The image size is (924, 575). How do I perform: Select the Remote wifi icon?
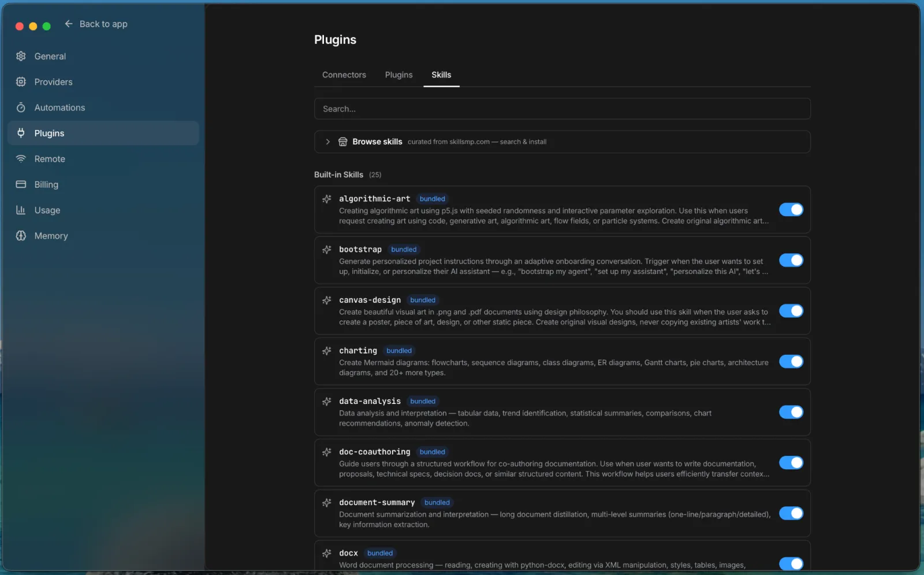[x=21, y=159]
